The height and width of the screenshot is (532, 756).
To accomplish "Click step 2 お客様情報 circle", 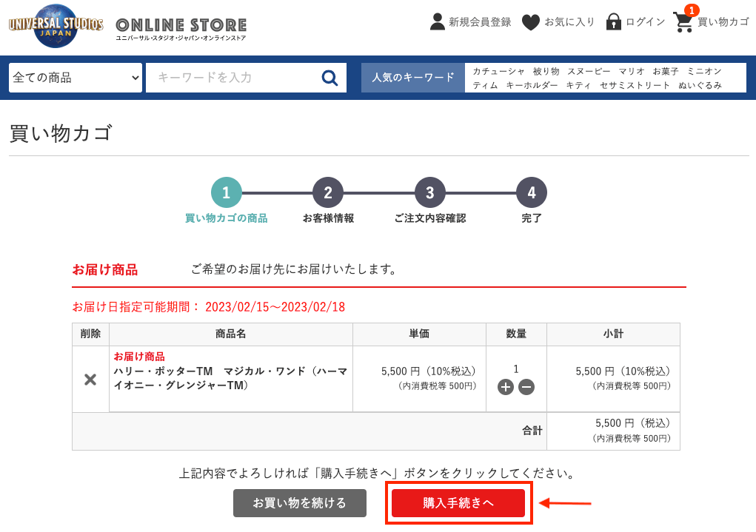I will 328,192.
